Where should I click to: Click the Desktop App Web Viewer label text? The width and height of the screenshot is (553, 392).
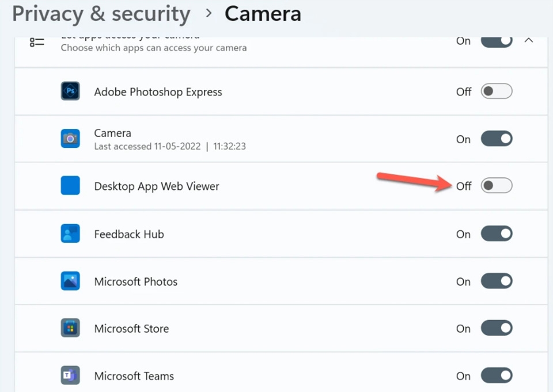point(156,185)
